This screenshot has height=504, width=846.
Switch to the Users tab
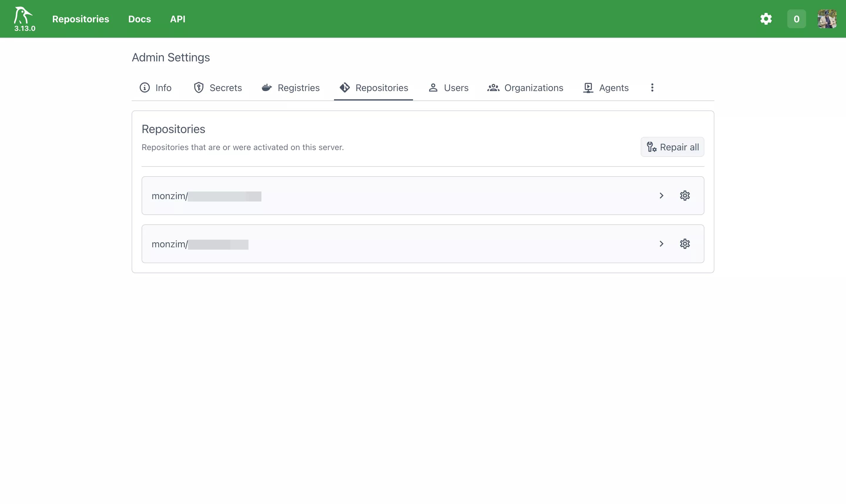click(x=448, y=88)
